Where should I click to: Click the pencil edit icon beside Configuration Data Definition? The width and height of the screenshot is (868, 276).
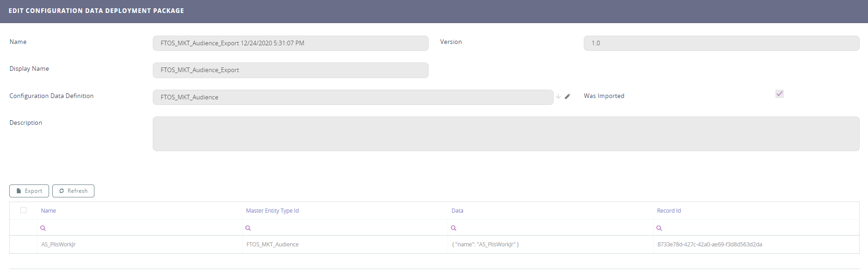click(x=568, y=97)
